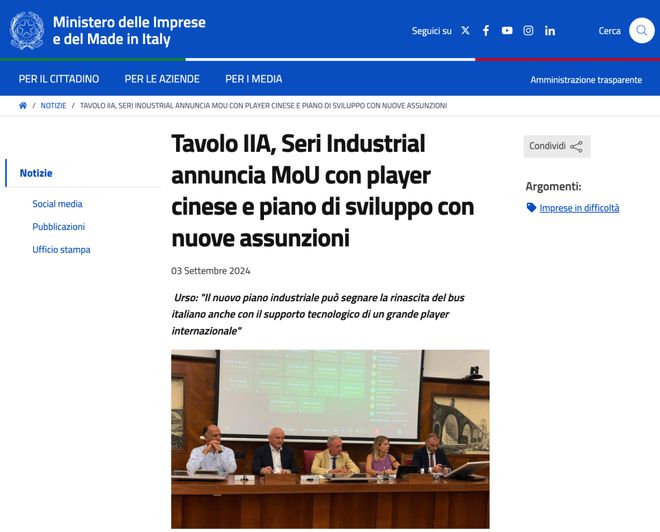Open the PER I MEDIA menu
The height and width of the screenshot is (532, 660).
coord(254,79)
